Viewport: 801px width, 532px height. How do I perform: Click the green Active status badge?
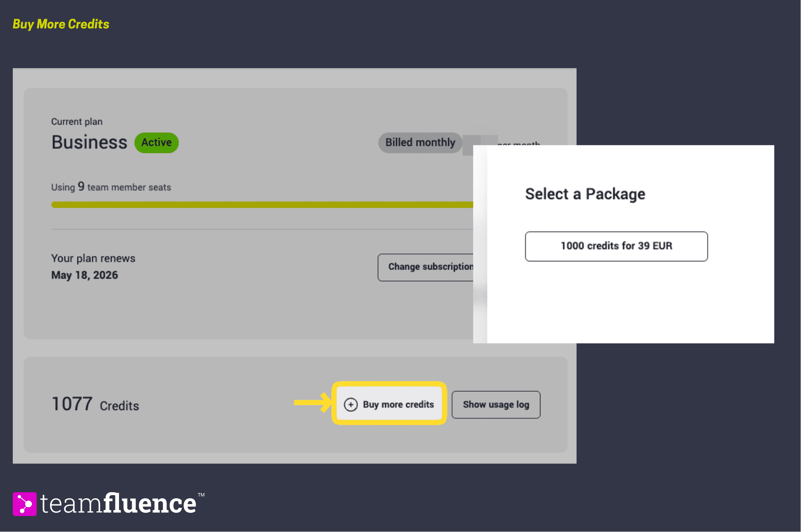(x=156, y=143)
